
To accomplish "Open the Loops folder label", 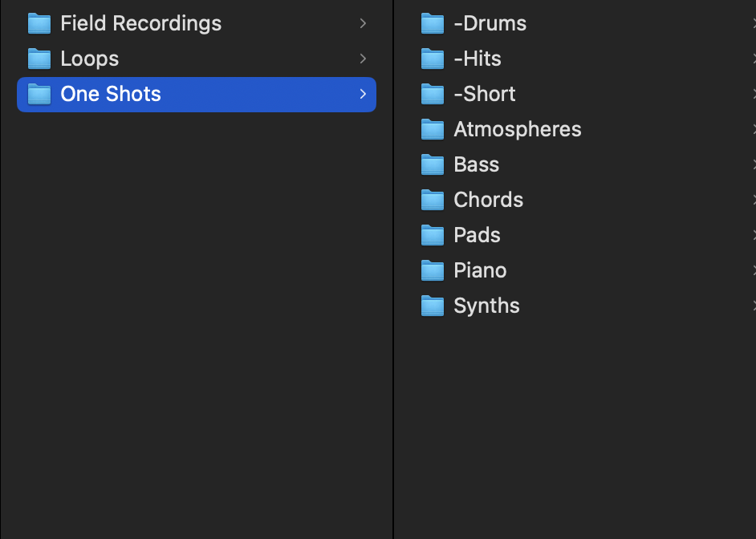I will click(89, 59).
